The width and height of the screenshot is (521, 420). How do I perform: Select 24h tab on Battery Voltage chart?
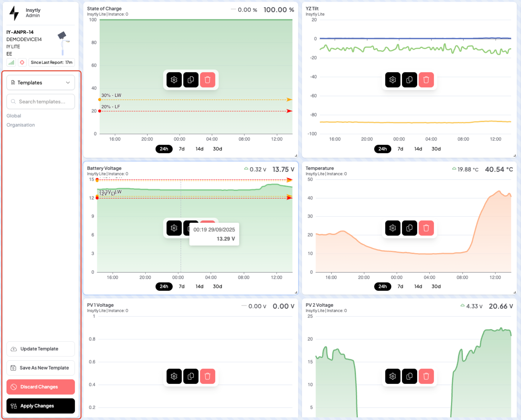[x=164, y=286]
